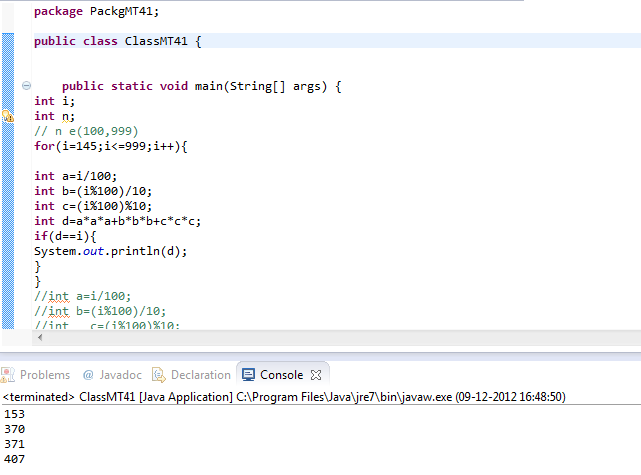641x475 pixels.
Task: Switch to the Problems tab
Action: [36, 375]
